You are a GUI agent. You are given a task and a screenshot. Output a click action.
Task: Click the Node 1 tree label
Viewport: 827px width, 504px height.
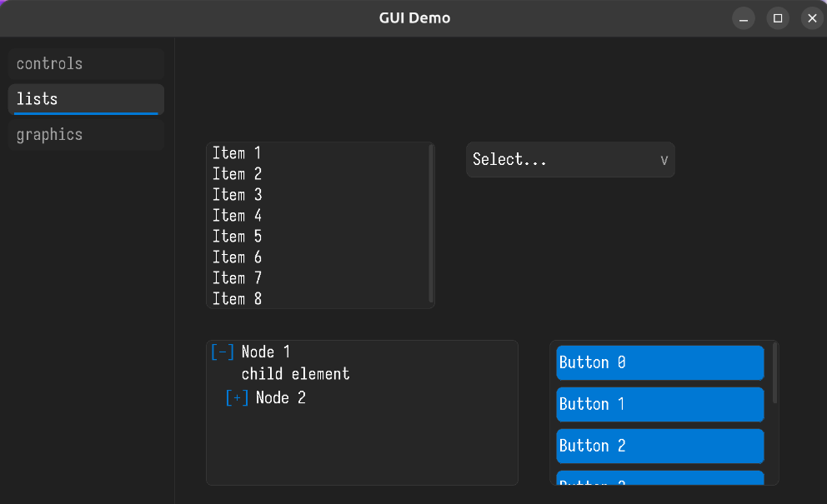[x=266, y=352]
